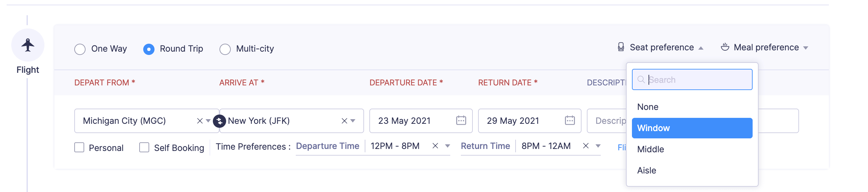Select the Multi-city trip option
The width and height of the screenshot is (868, 192).
point(225,49)
